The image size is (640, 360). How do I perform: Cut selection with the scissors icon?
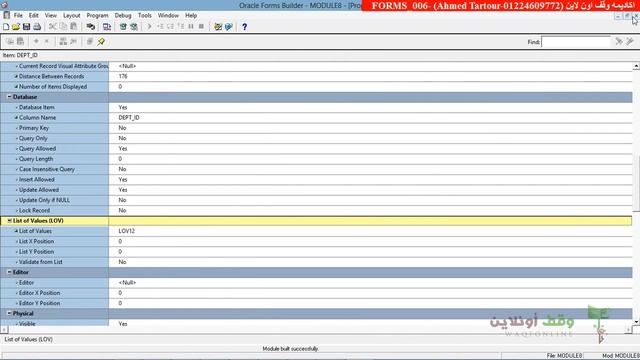click(53, 27)
